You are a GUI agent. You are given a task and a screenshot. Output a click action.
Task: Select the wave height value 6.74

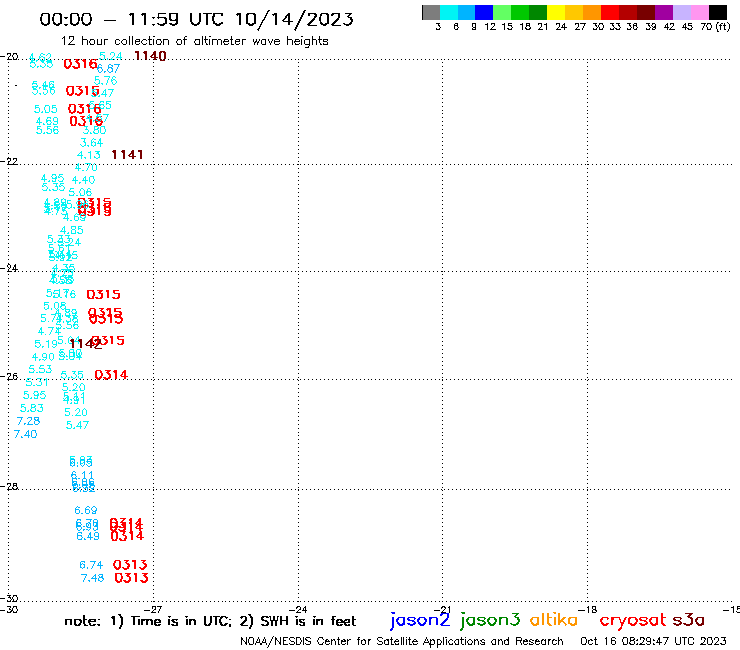[x=91, y=565]
